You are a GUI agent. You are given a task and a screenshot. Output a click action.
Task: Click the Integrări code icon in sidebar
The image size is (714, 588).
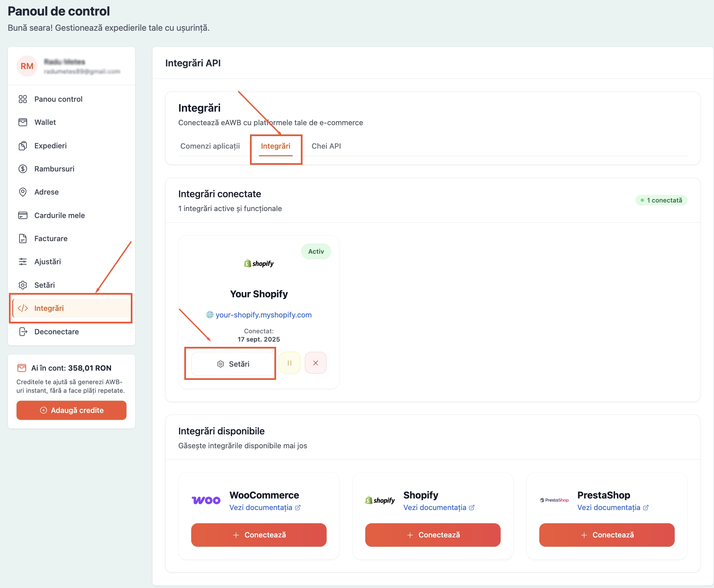point(23,308)
